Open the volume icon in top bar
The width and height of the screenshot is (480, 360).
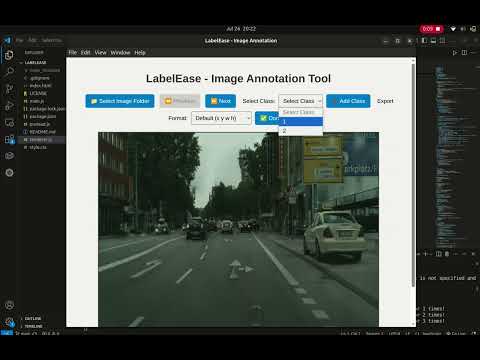point(463,29)
